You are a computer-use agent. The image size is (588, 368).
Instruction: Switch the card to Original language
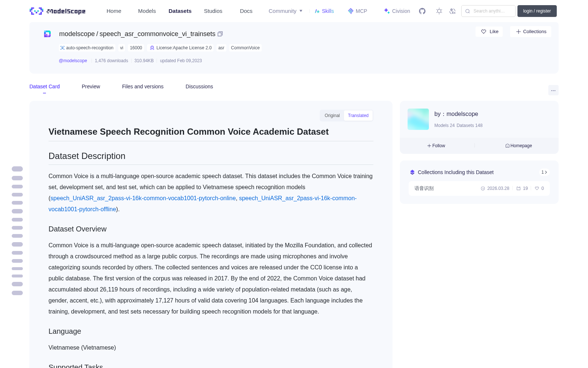pos(332,116)
